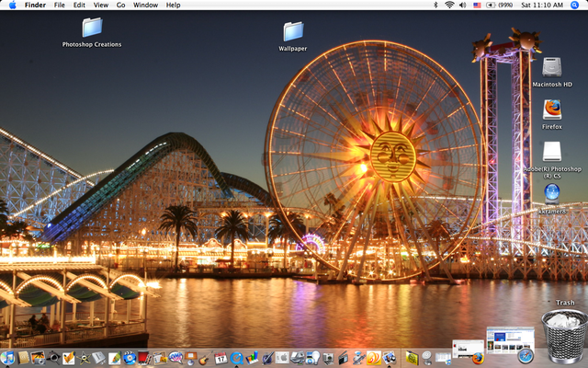Select the Wallpaper folder on desktop
Viewport: 588px width, 368px height.
(x=293, y=31)
